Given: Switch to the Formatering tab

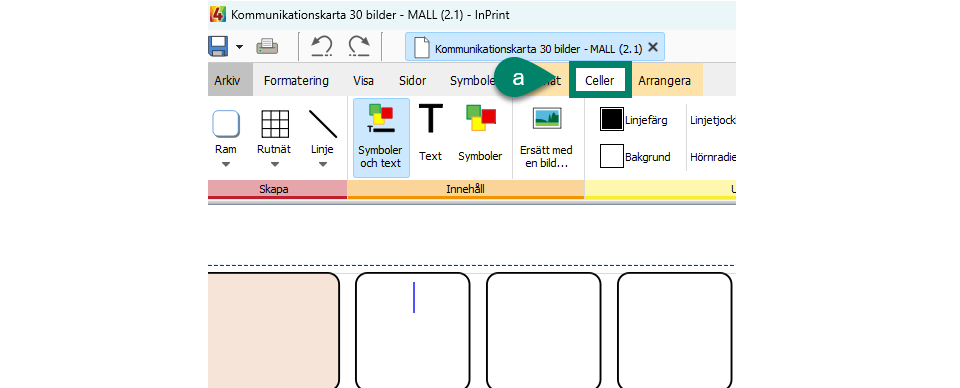Looking at the screenshot, I should 296,80.
